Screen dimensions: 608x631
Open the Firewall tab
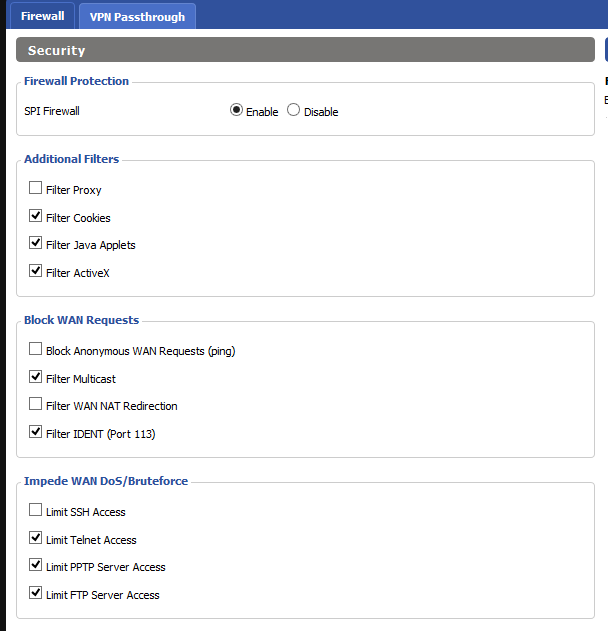click(42, 16)
